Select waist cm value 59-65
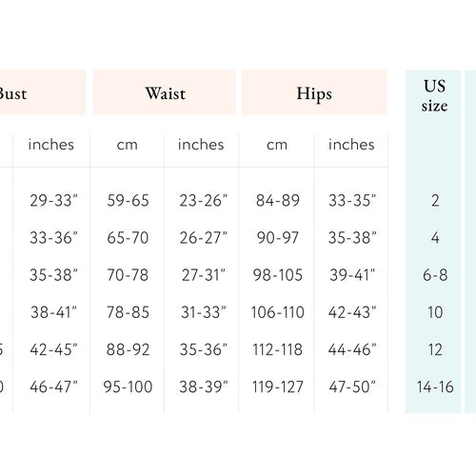Viewport: 476px width, 476px height. click(128, 200)
